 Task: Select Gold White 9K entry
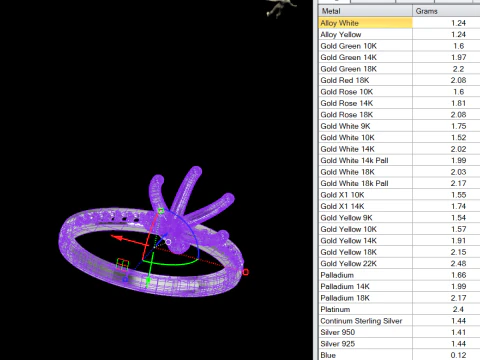pos(399,126)
